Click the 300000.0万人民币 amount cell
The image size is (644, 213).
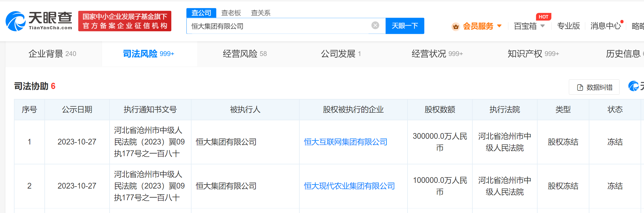click(440, 142)
